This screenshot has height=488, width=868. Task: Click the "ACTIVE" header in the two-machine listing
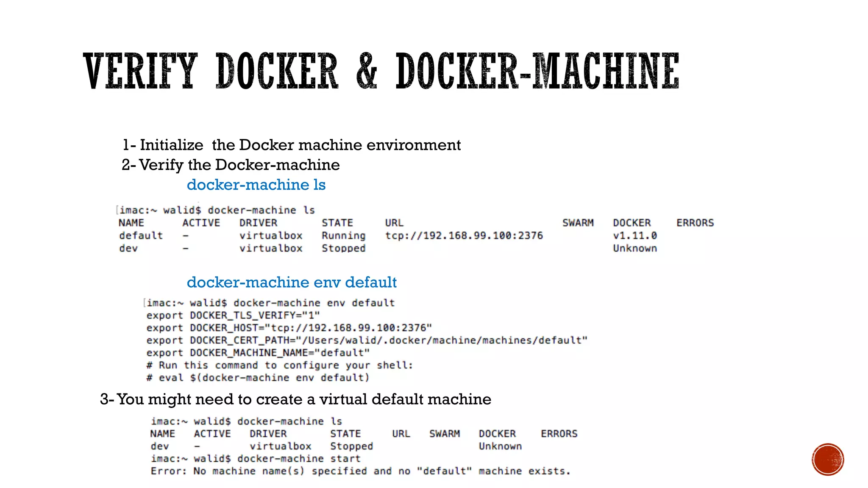pyautogui.click(x=201, y=223)
